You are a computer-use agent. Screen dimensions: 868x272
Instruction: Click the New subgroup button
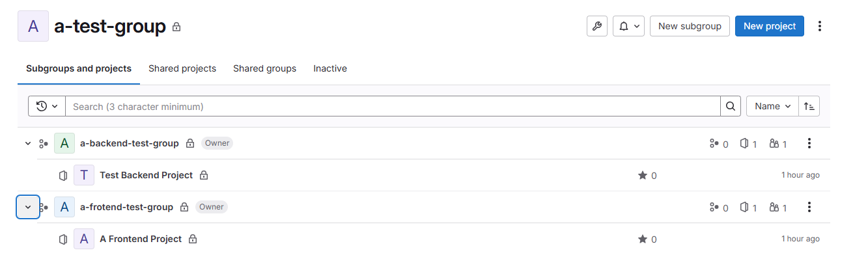click(690, 26)
